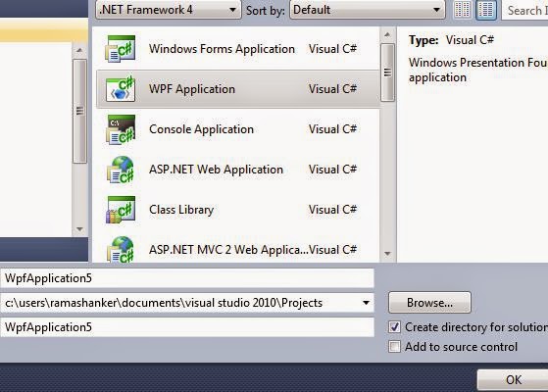
Task: Open the .NET Framework 4 version dropdown
Action: (x=168, y=10)
